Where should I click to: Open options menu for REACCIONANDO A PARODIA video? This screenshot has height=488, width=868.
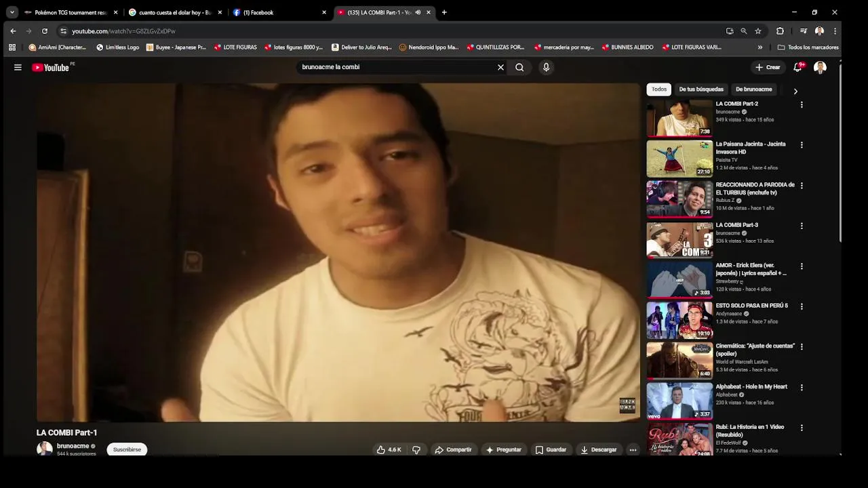click(802, 185)
